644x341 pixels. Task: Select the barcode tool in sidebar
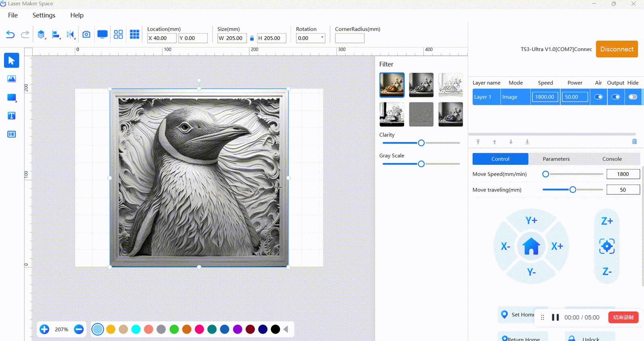[x=12, y=134]
